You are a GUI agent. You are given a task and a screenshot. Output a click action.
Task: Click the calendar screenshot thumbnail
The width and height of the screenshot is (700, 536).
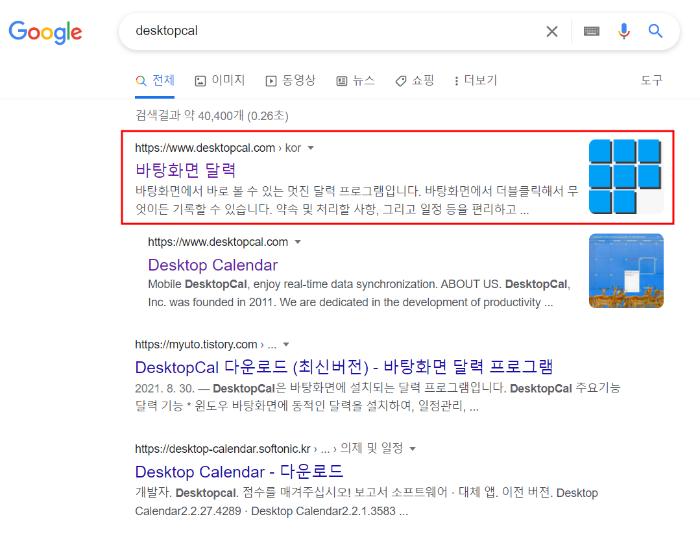[626, 271]
